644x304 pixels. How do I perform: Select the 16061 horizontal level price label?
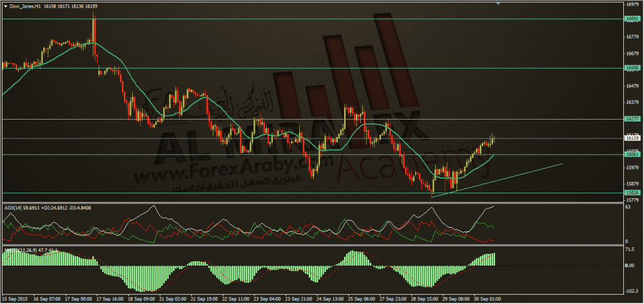point(631,155)
